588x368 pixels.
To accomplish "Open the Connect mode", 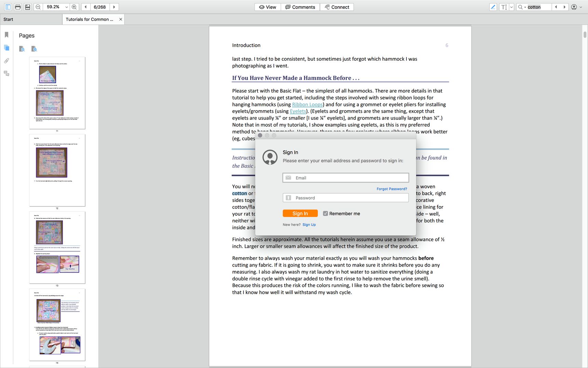I will 337,7.
